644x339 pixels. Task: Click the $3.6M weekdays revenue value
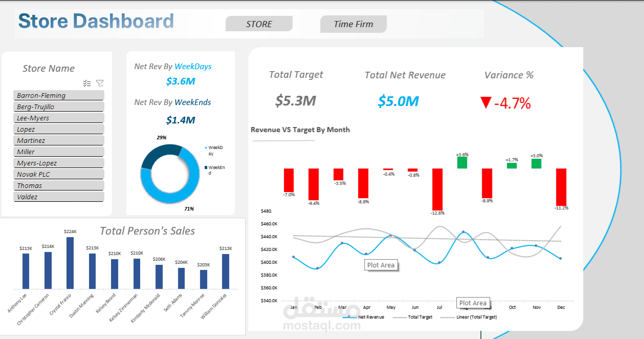click(181, 81)
